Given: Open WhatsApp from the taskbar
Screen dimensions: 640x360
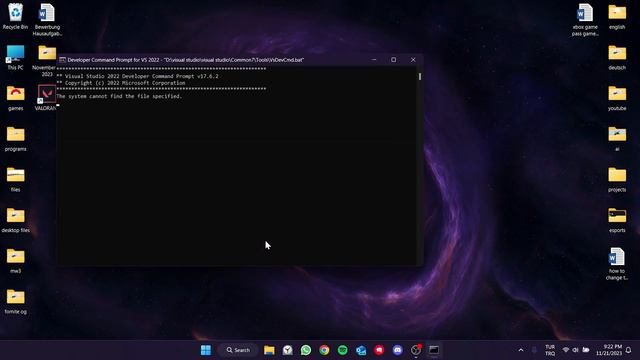Looking at the screenshot, I should (x=306, y=350).
